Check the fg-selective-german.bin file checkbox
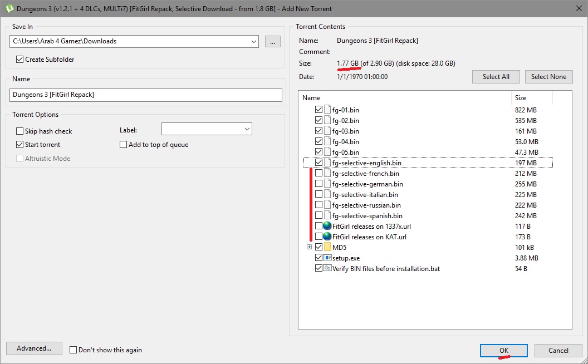 click(x=318, y=184)
